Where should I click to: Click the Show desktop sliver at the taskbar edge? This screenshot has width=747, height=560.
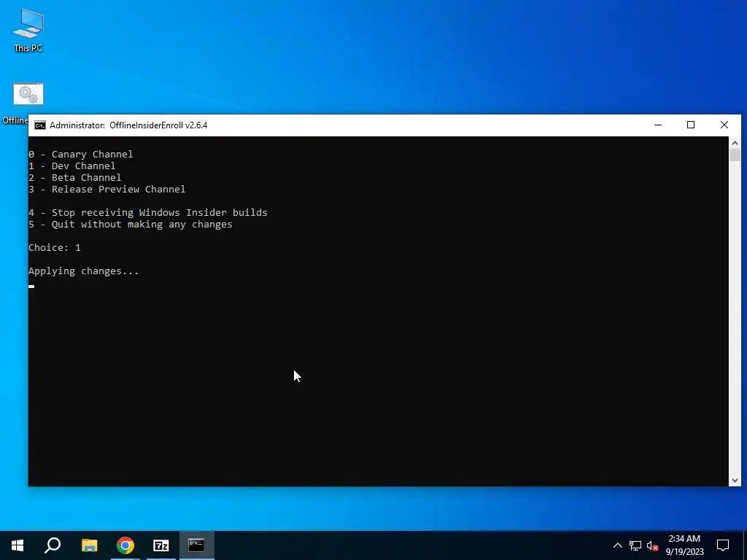click(745, 545)
